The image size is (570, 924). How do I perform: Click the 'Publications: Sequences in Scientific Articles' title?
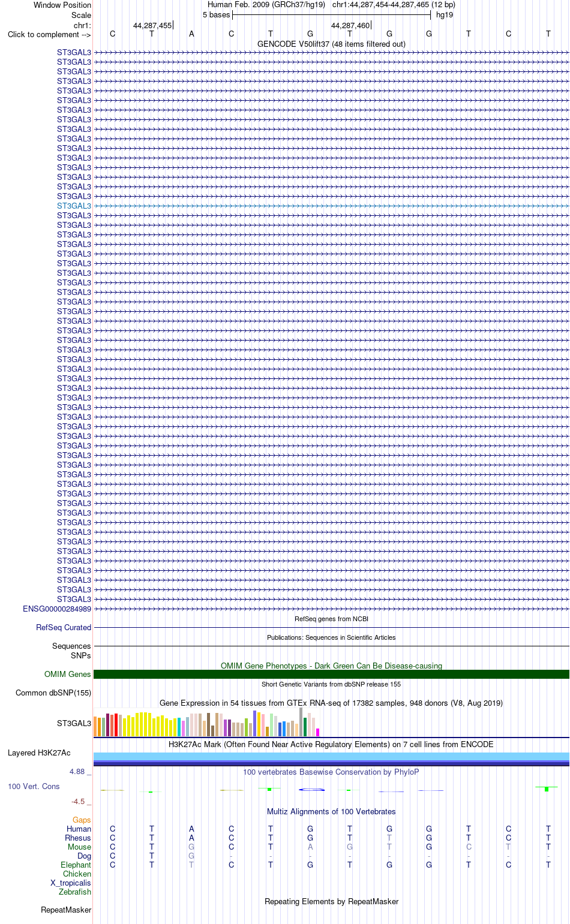(x=331, y=637)
